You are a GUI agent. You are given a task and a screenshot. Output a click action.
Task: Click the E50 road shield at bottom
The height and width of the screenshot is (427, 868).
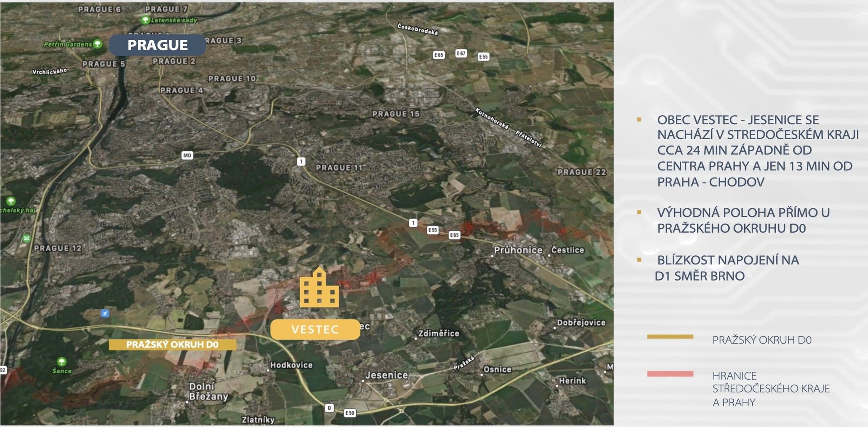350,413
